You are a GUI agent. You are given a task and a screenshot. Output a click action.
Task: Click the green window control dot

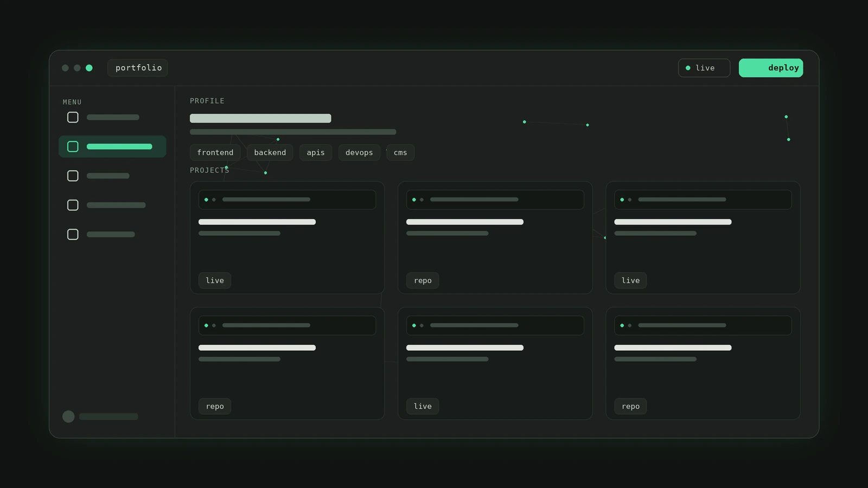[89, 68]
